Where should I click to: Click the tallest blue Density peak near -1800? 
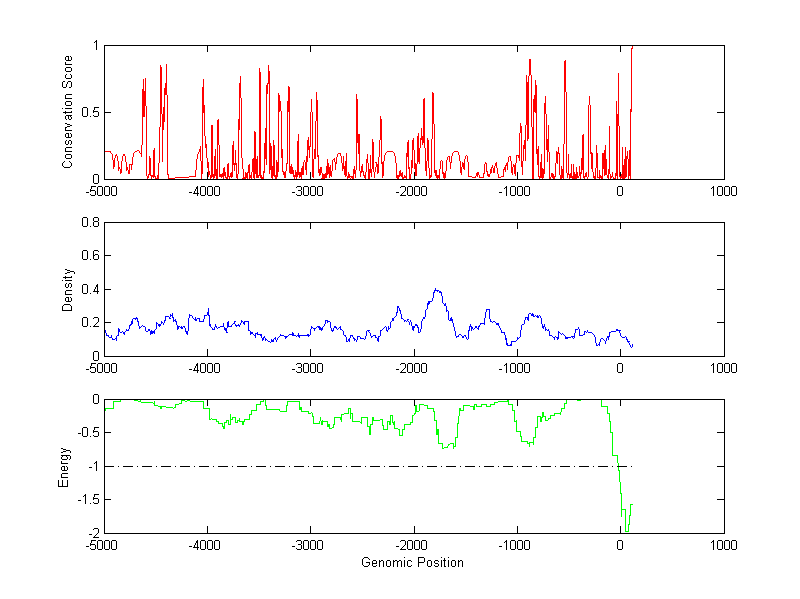click(x=436, y=290)
